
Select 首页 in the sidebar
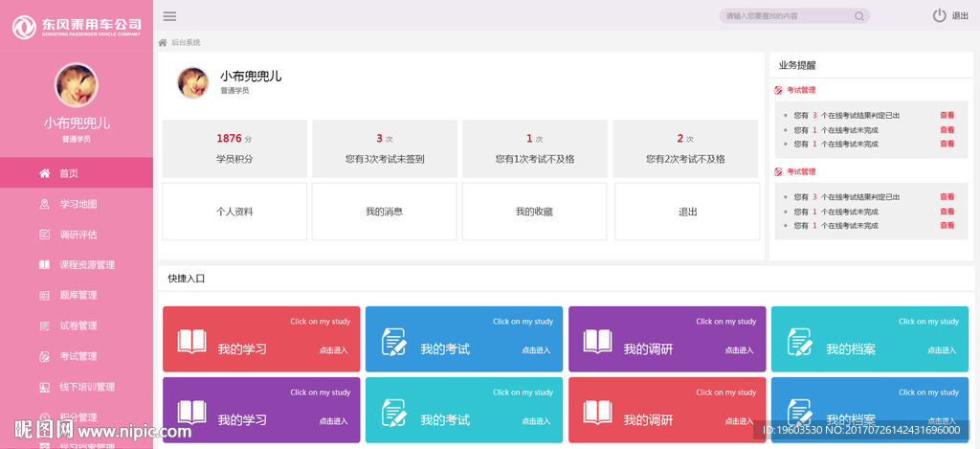coord(69,173)
